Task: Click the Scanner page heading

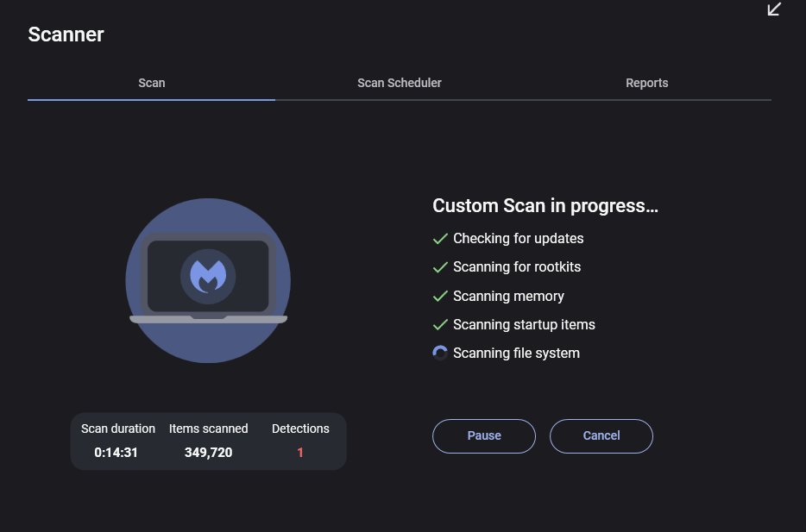Action: pos(66,34)
